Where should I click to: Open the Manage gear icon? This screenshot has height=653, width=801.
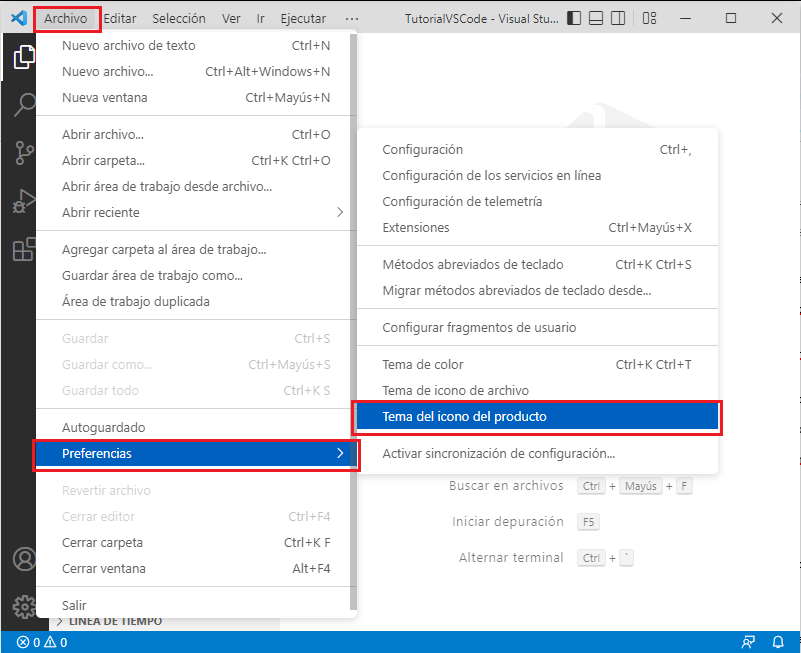point(23,607)
